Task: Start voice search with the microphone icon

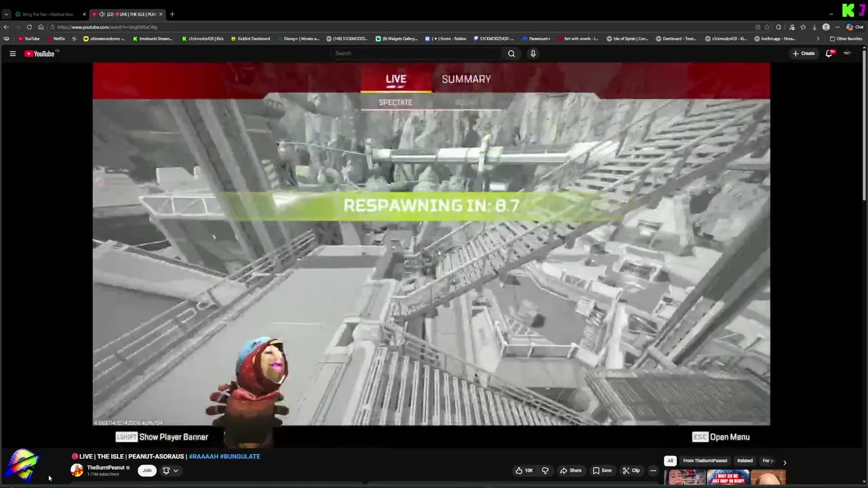Action: [533, 54]
